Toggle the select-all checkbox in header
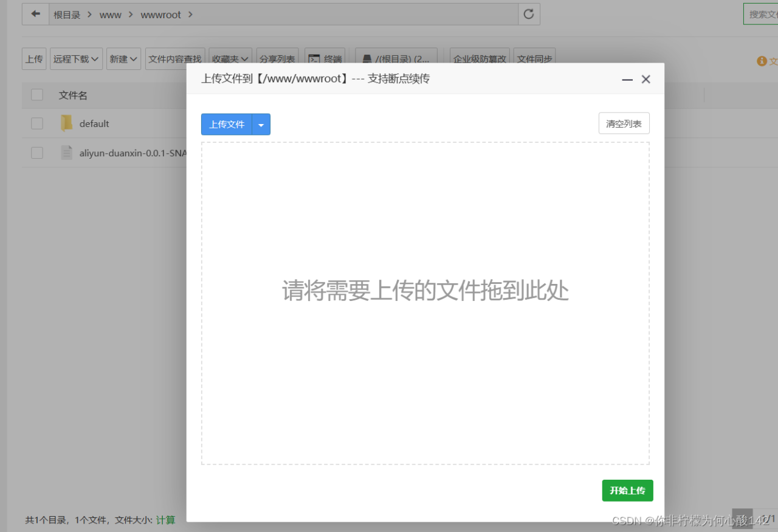This screenshot has width=778, height=532. coord(36,95)
